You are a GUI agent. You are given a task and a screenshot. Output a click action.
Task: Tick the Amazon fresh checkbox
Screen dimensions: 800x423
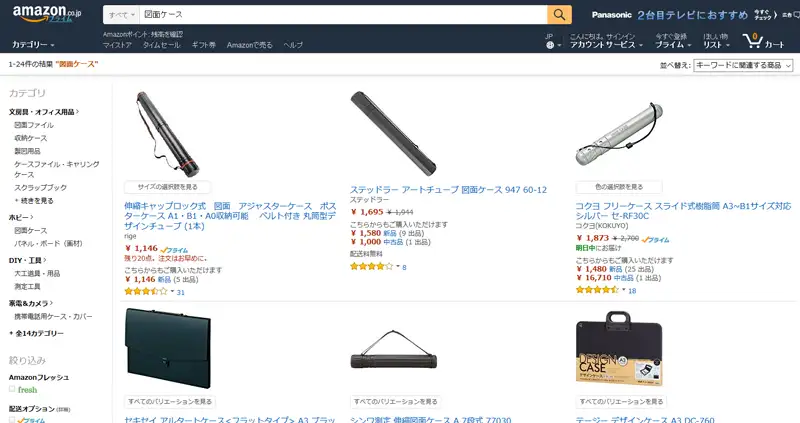point(12,389)
